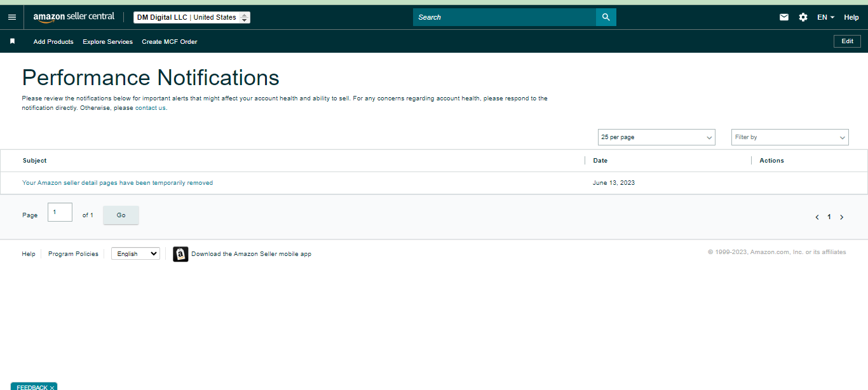Click the Actions column header
This screenshot has height=390, width=868.
point(772,161)
